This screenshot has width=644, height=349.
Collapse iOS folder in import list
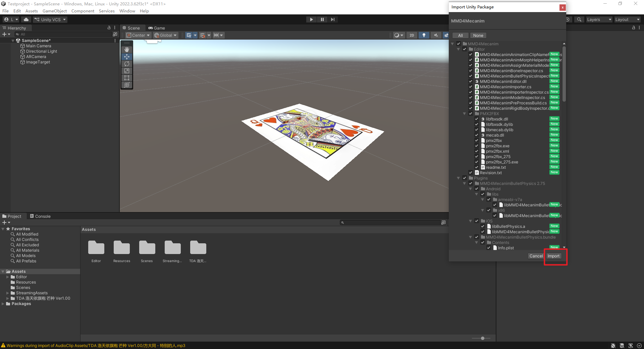tap(471, 221)
